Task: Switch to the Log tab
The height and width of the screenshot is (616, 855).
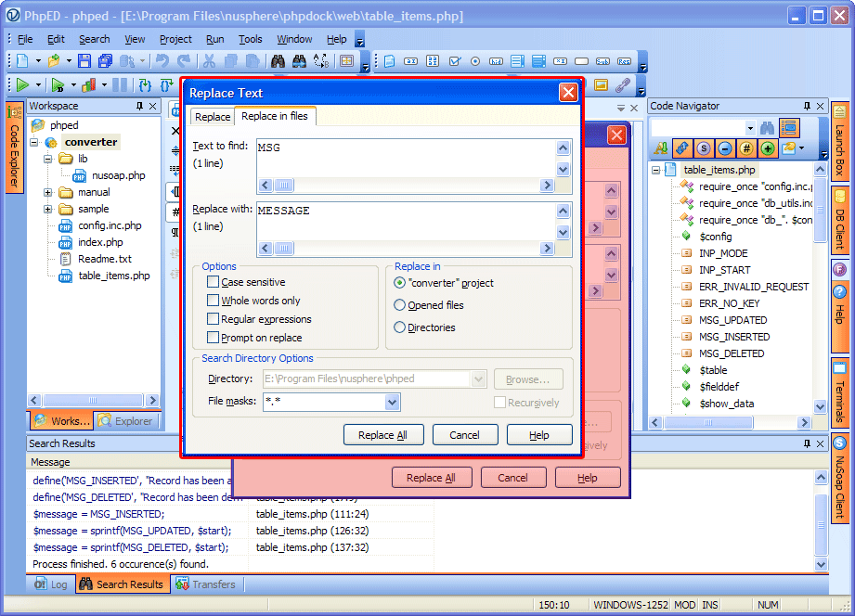Action: pyautogui.click(x=51, y=584)
